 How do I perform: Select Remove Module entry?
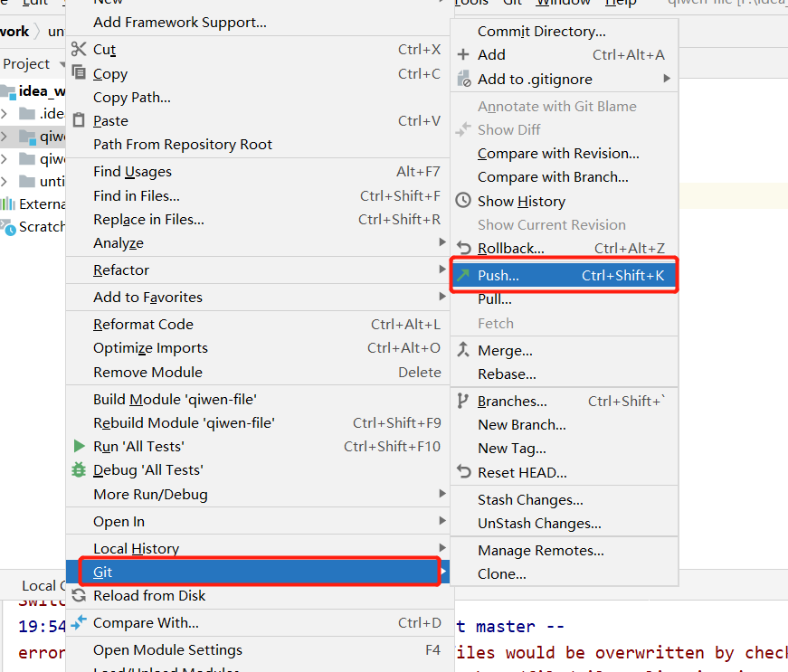pyautogui.click(x=258, y=372)
